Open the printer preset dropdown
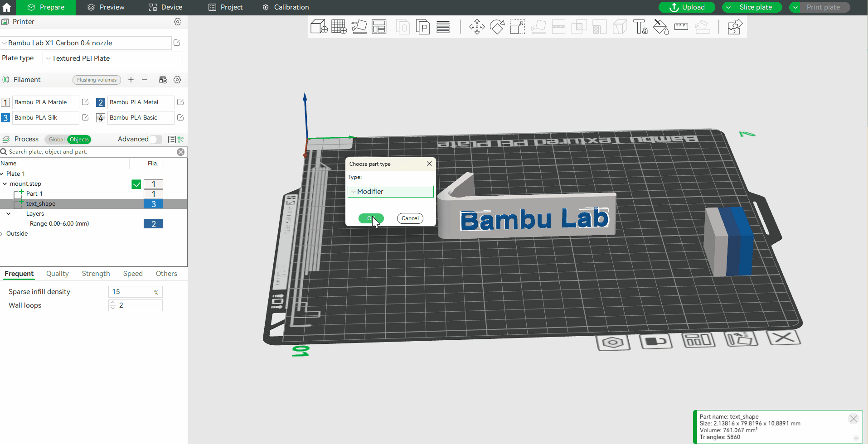The height and width of the screenshot is (444, 868). 86,43
